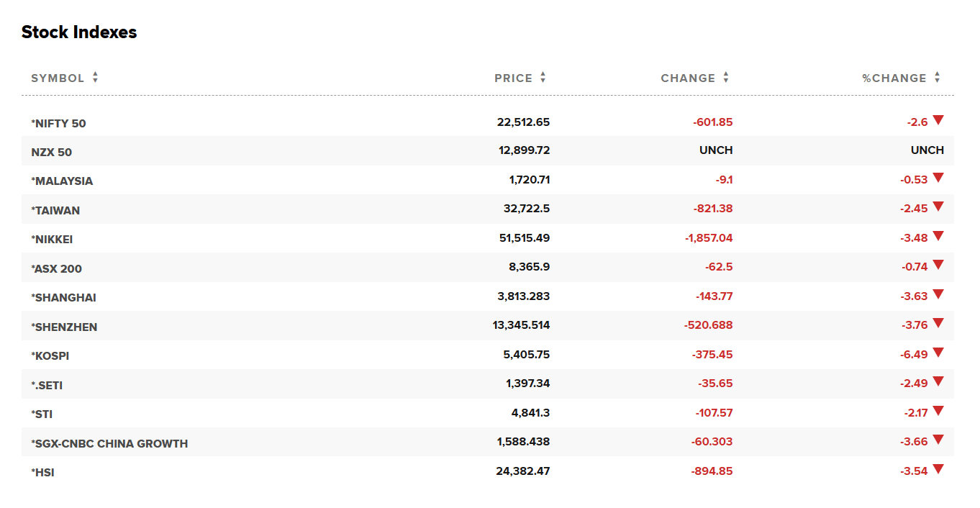Image resolution: width=980 pixels, height=508 pixels.
Task: Open *SGX-CNBC CHINA GROWTH index
Action: [x=109, y=443]
